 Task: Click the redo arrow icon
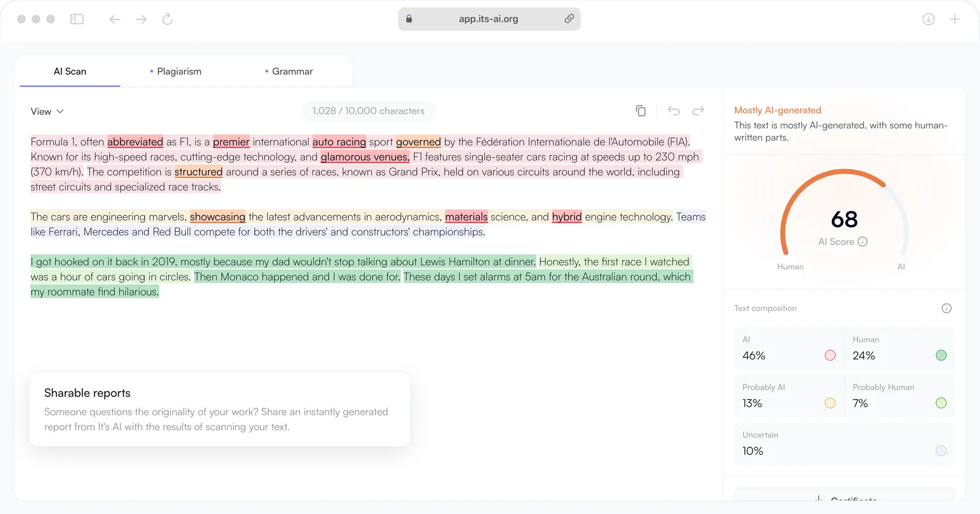point(698,111)
